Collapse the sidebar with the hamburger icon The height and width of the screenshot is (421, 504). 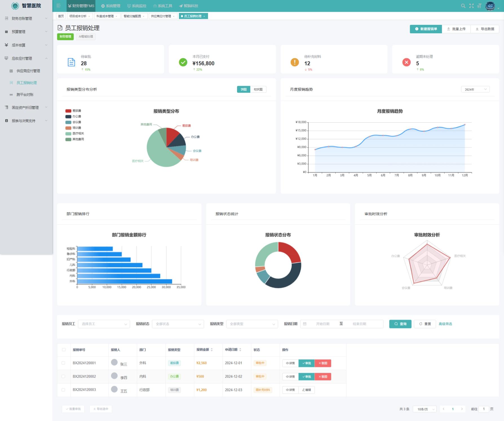(x=58, y=6)
